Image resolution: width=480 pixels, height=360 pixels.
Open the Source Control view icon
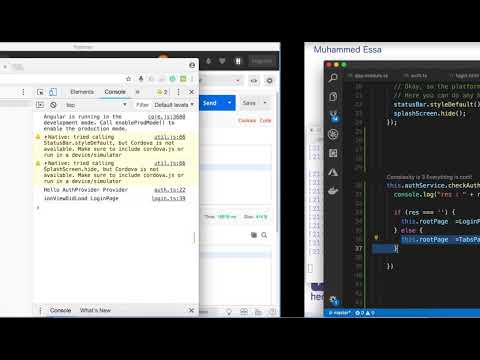(333, 116)
